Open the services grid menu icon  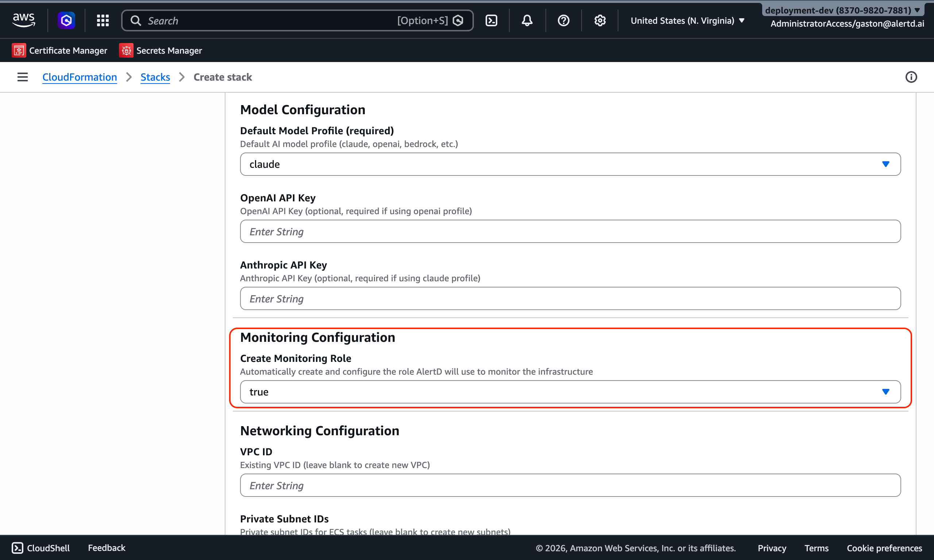[x=103, y=20]
